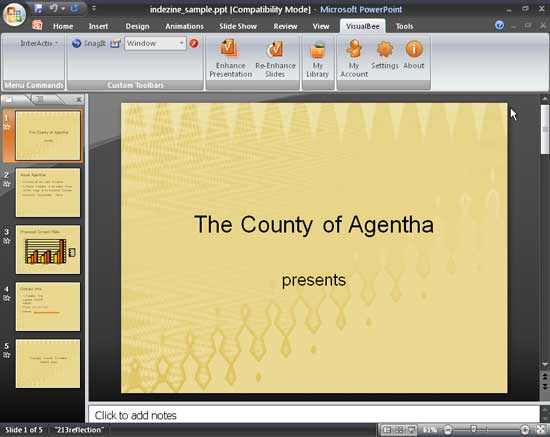
Task: Click the '213reflection' theme name in status bar
Action: (80, 430)
